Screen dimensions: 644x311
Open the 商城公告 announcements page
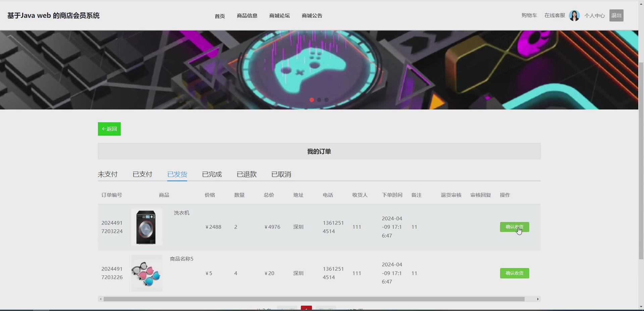tap(312, 15)
